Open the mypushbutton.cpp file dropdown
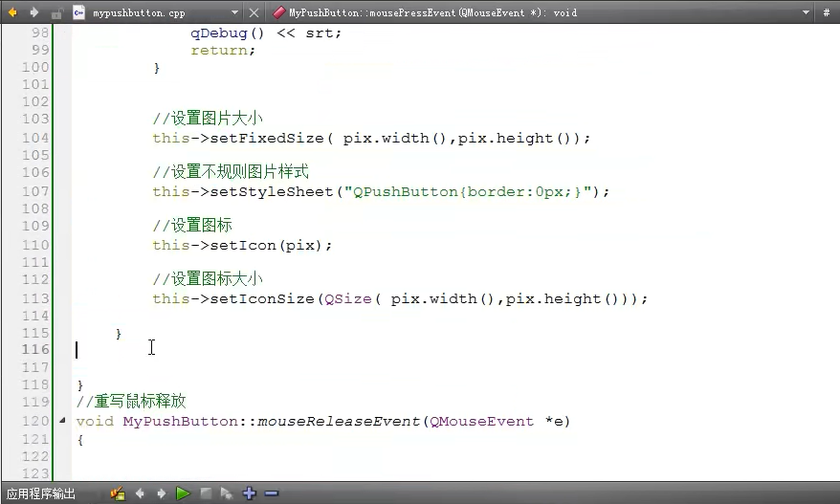 coord(234,12)
